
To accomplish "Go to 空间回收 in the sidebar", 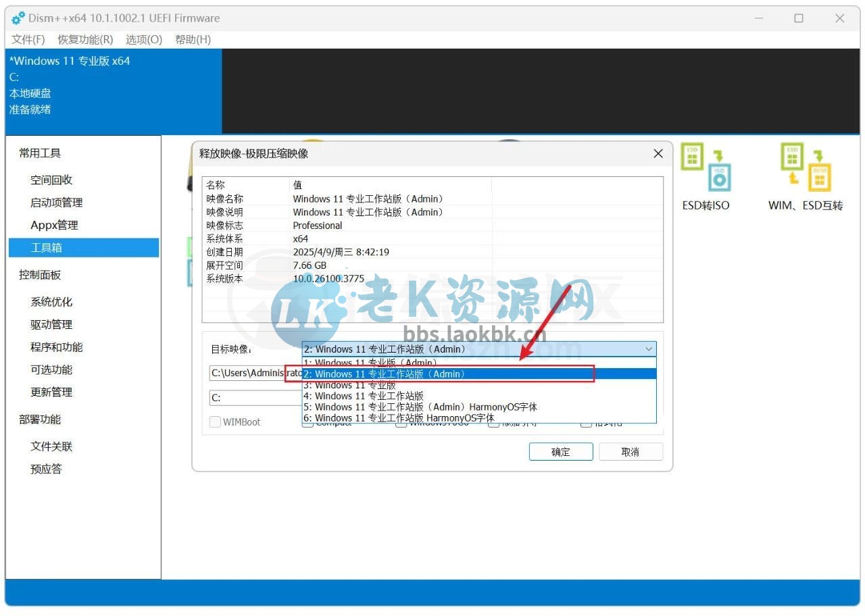I will (x=51, y=180).
